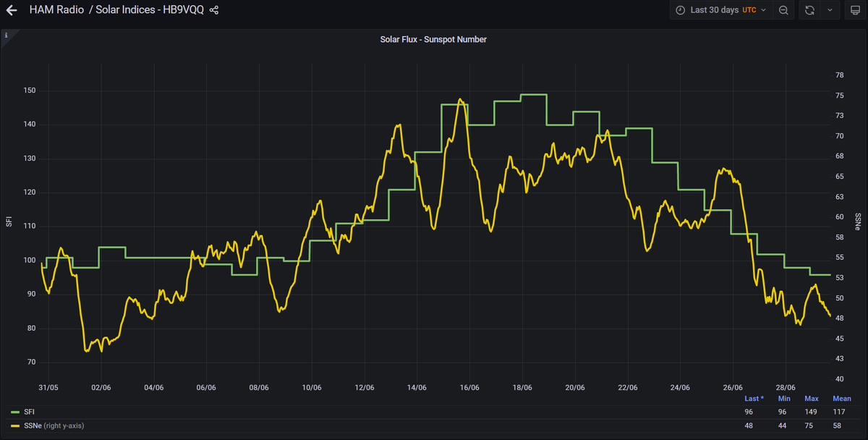Toggle SFI series in the legend
This screenshot has height=440, width=868.
pyautogui.click(x=30, y=412)
